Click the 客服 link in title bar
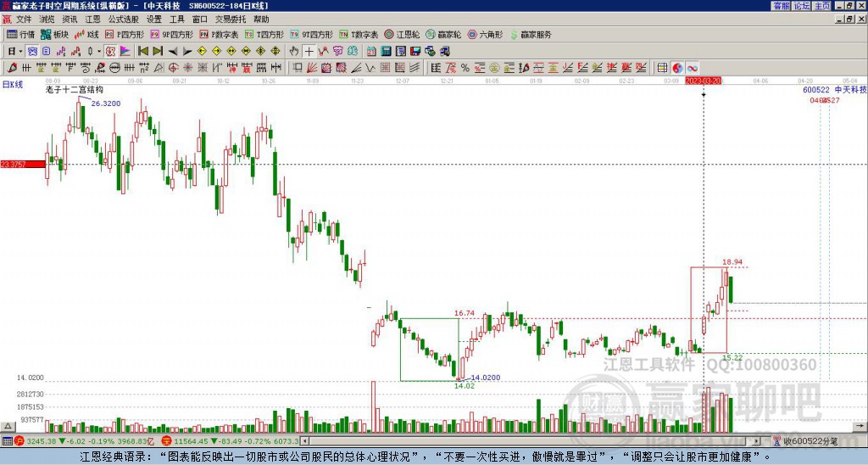The height and width of the screenshot is (465, 868). click(x=781, y=6)
